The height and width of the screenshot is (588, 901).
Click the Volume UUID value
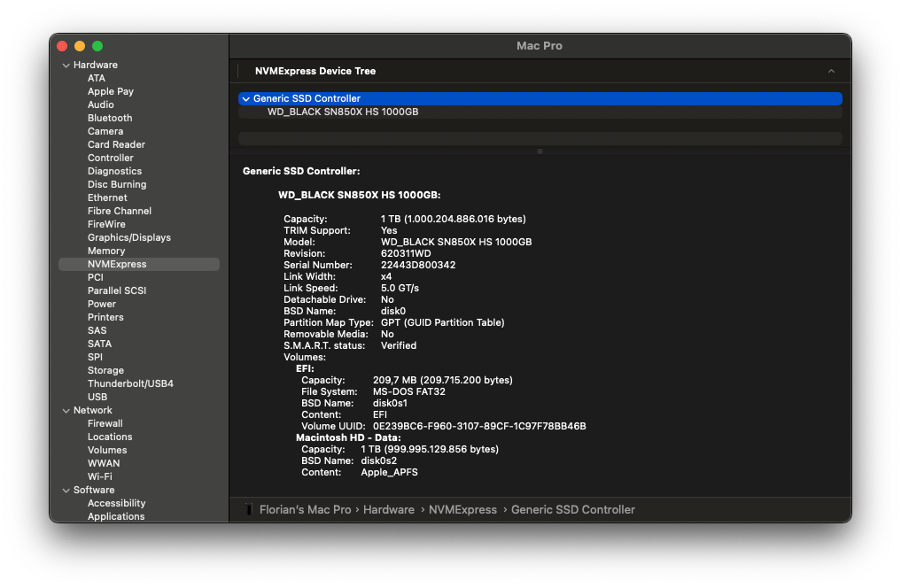coord(479,426)
